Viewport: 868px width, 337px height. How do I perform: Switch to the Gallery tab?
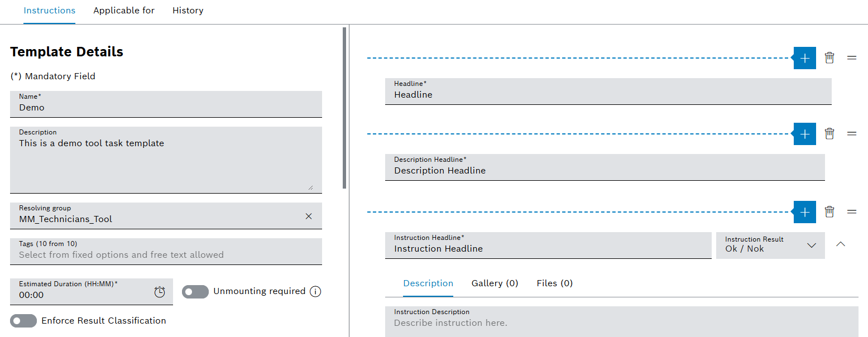click(x=495, y=283)
